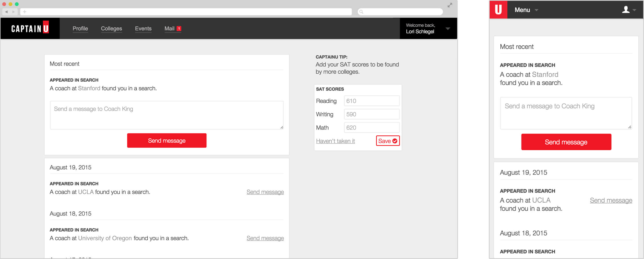Click the browser back arrow
Image resolution: width=644 pixels, height=259 pixels.
pyautogui.click(x=6, y=12)
